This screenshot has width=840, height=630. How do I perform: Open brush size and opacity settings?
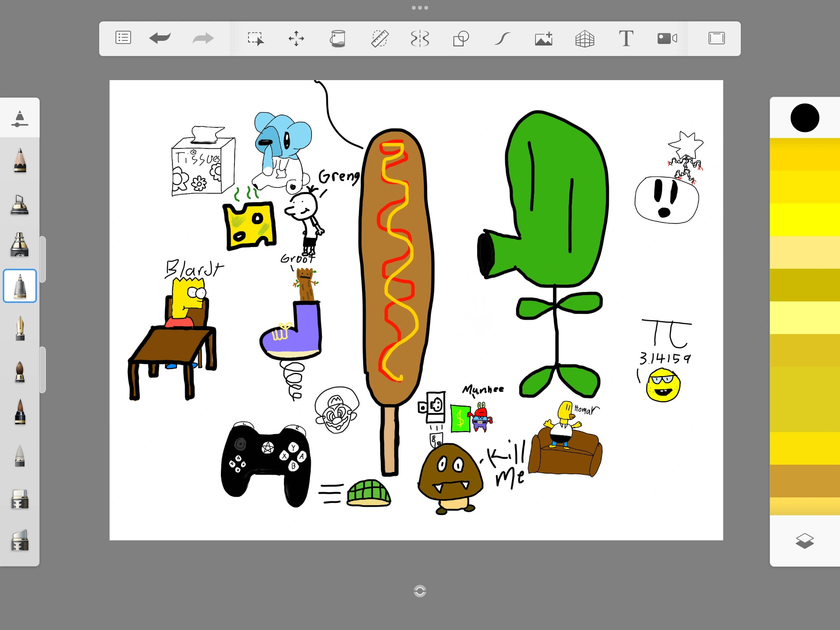point(20,118)
